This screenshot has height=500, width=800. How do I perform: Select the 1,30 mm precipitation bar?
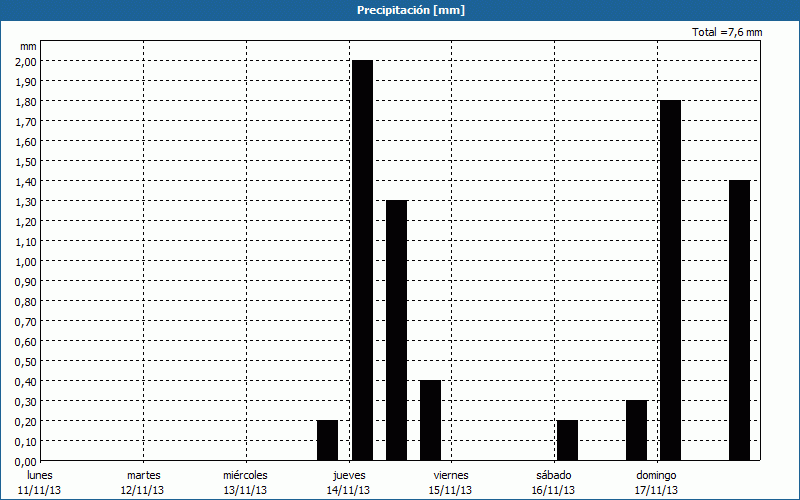click(x=396, y=330)
